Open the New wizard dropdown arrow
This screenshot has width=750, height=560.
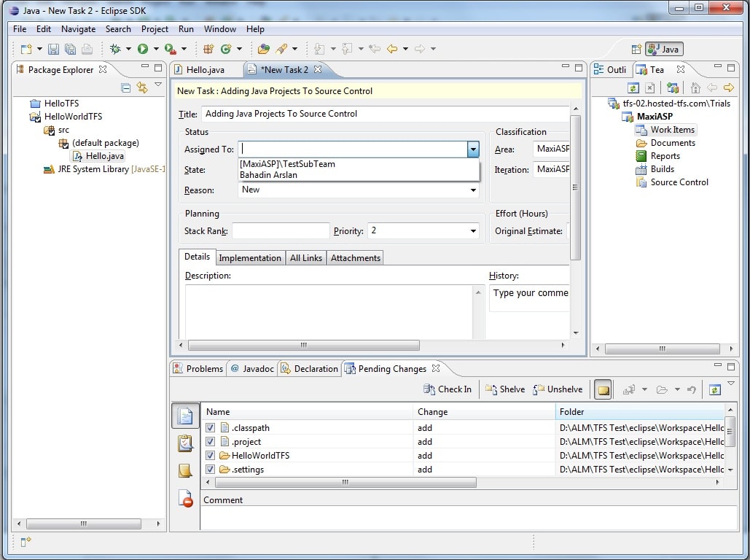pos(39,49)
